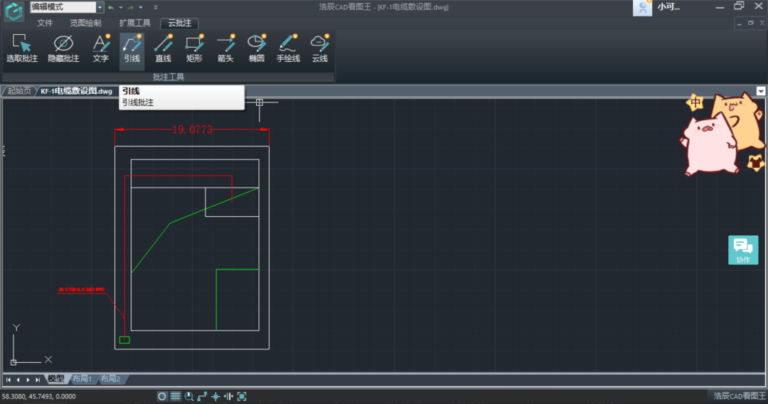
Task: Select the 箭头 arrow annotation tool
Action: [x=225, y=48]
